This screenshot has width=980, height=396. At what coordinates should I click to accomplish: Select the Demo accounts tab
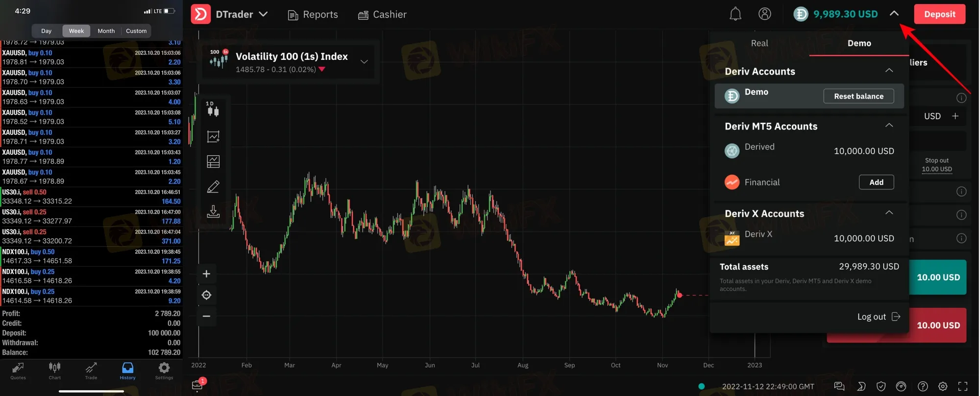pos(859,43)
